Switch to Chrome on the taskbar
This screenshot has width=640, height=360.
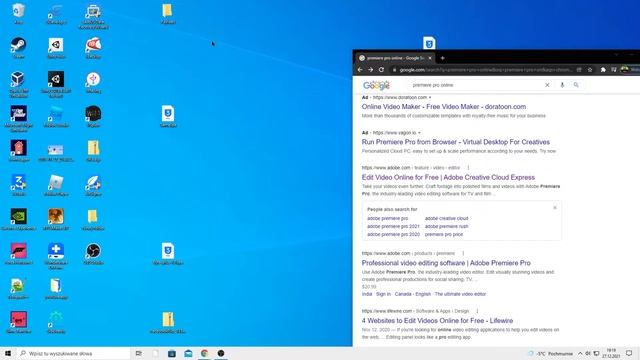click(x=204, y=353)
